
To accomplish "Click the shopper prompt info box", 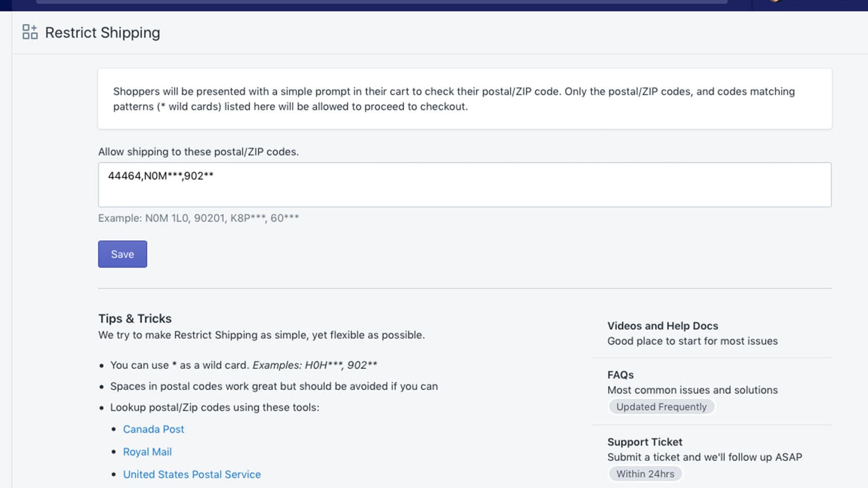I will (464, 99).
